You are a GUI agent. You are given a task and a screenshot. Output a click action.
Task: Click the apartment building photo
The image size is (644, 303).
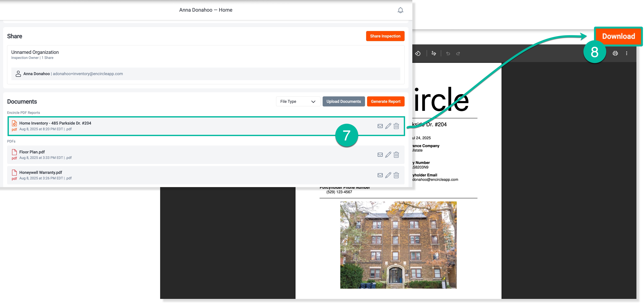coord(398,245)
